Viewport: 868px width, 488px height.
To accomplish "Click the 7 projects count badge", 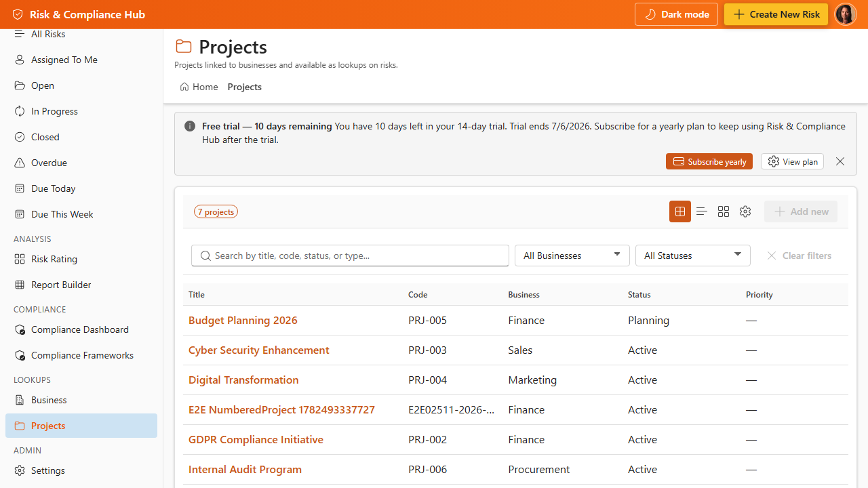I will (216, 211).
